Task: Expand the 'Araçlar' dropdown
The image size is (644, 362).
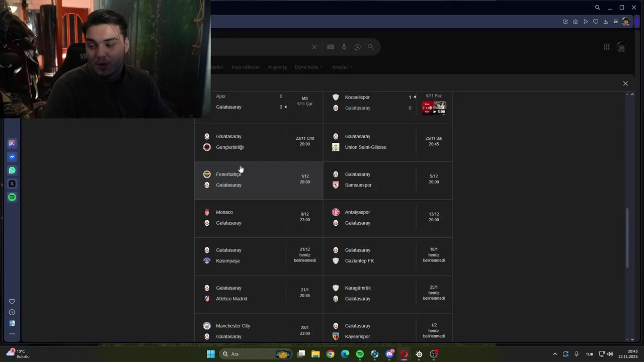Action: [342, 67]
